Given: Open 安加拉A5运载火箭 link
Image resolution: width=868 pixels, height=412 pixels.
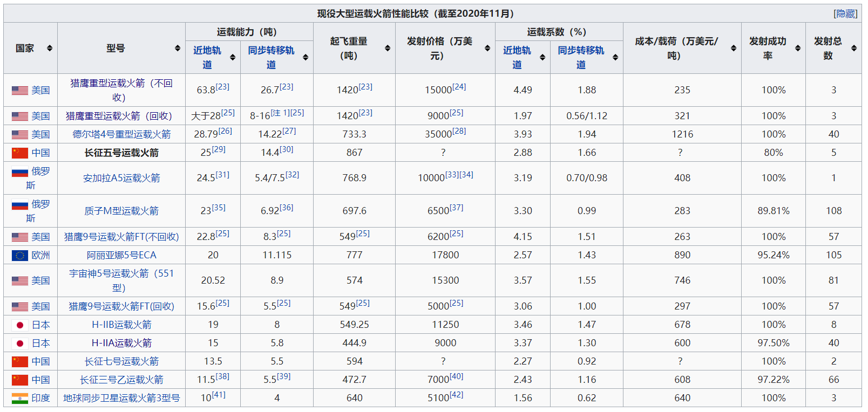Looking at the screenshot, I should pyautogui.click(x=121, y=178).
